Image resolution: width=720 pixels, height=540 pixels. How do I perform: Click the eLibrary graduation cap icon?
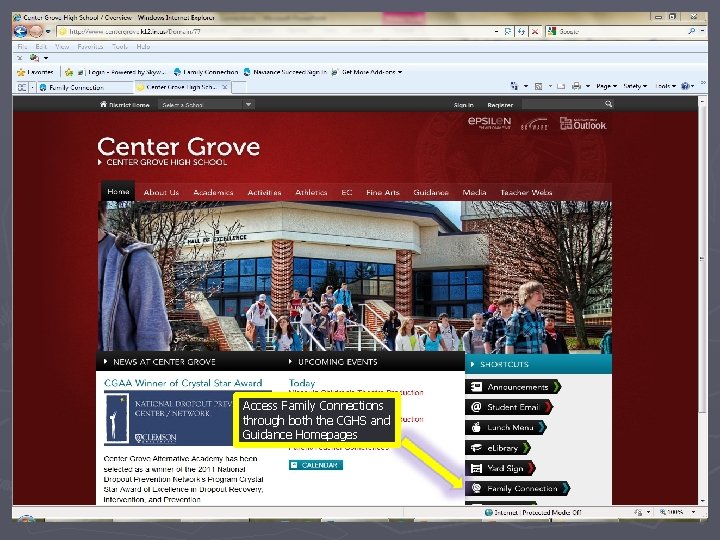(x=476, y=448)
